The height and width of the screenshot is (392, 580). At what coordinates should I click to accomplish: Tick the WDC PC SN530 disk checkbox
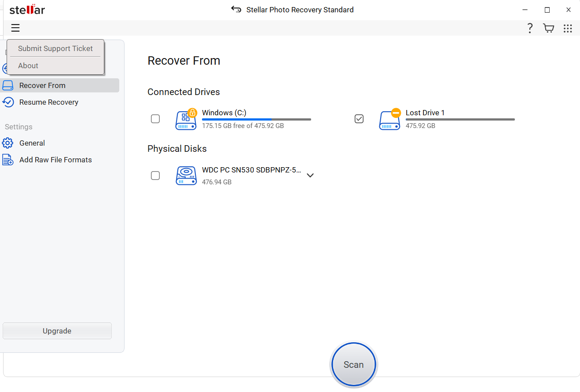[x=155, y=176]
